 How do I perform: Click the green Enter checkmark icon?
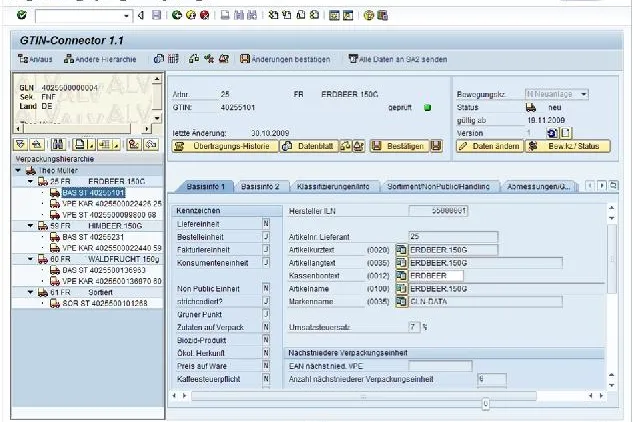21,15
